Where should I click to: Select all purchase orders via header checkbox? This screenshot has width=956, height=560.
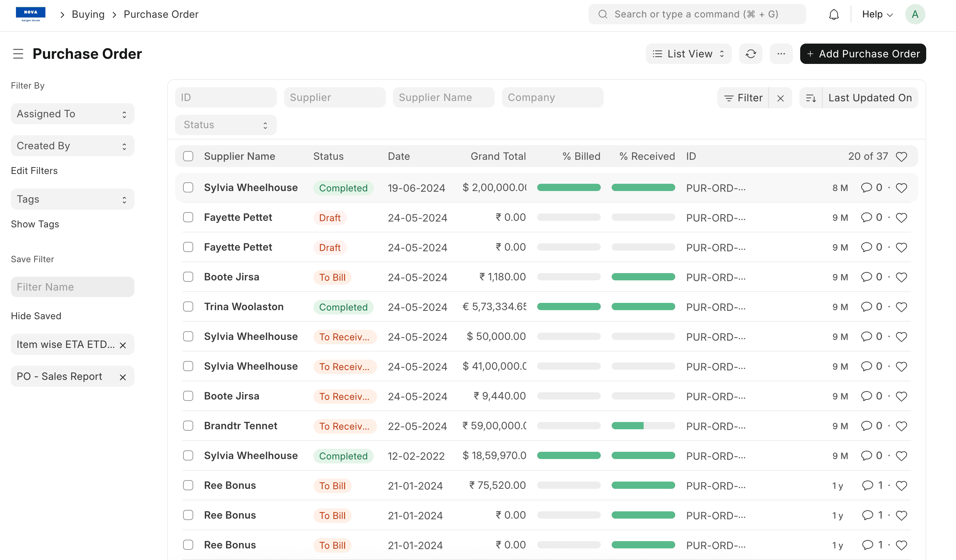tap(188, 156)
